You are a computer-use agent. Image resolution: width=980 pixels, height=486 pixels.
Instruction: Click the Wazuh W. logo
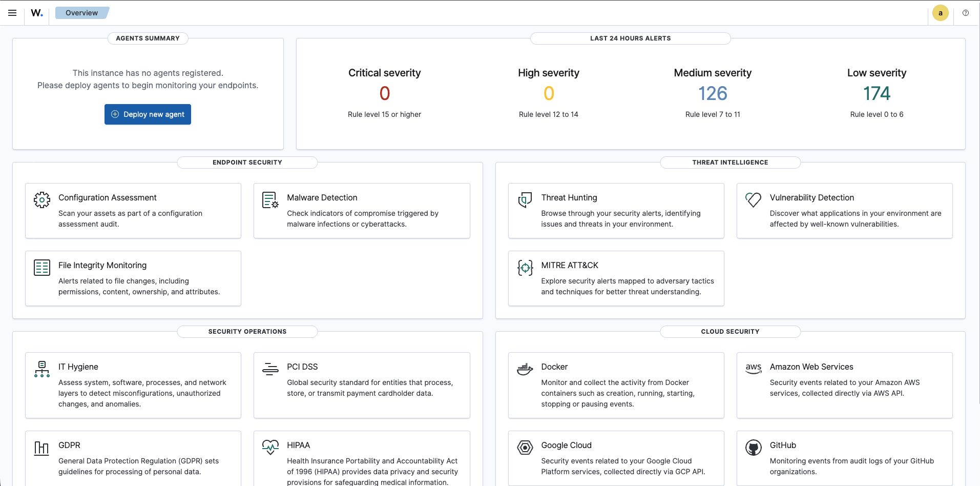tap(37, 13)
